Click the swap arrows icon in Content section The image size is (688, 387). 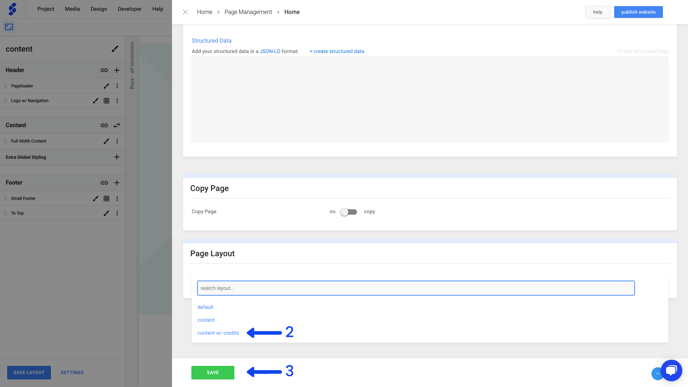[x=117, y=125]
